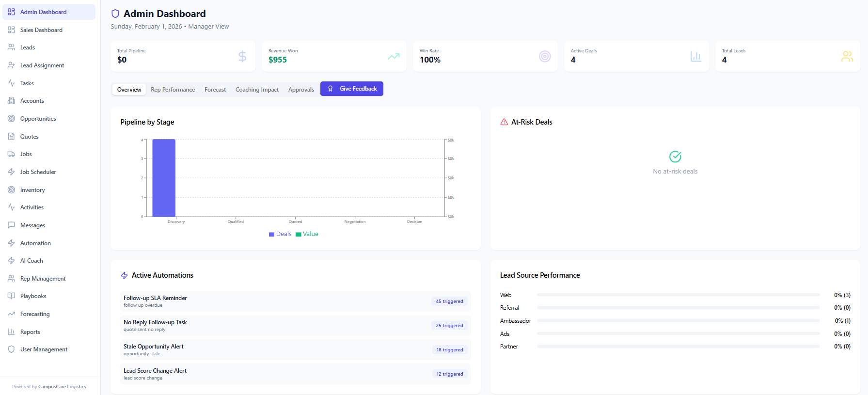Click the Discovery bar in Pipeline chart
This screenshot has height=395, width=868.
click(164, 178)
